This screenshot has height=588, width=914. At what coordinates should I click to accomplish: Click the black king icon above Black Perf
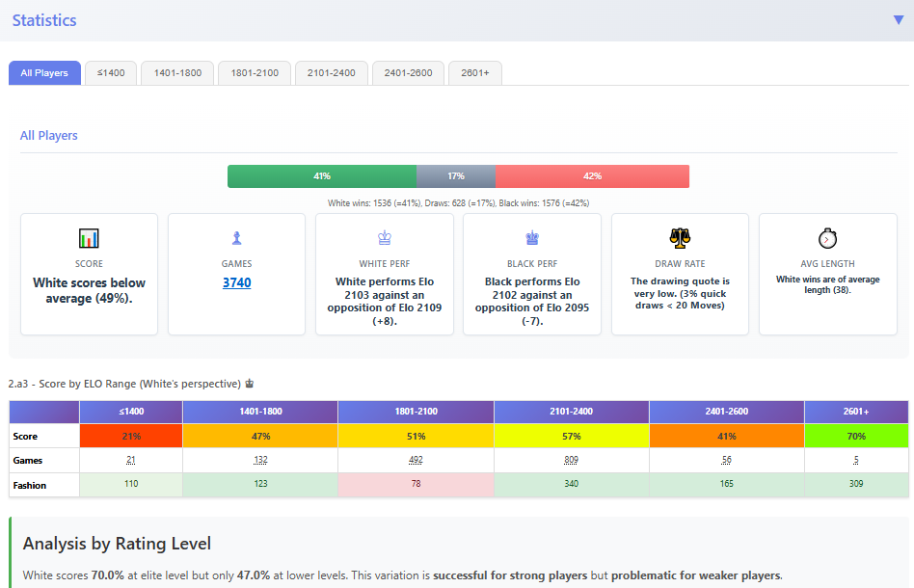pyautogui.click(x=531, y=238)
